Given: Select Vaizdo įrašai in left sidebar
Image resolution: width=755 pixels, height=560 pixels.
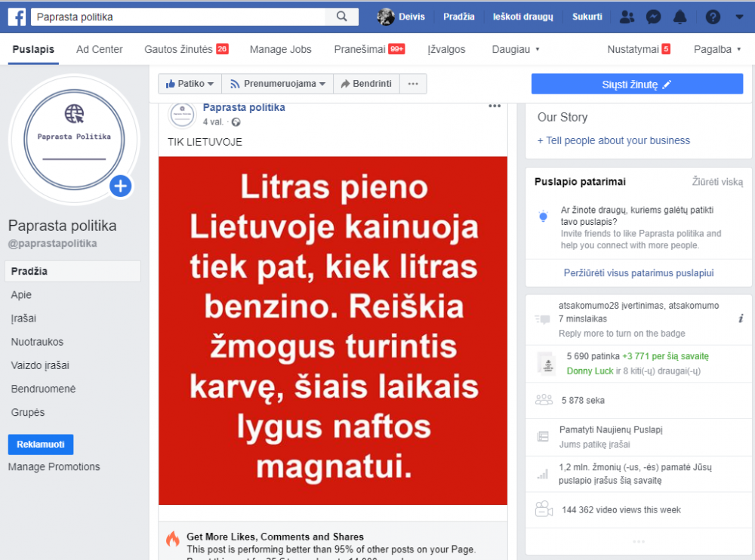Looking at the screenshot, I should (40, 365).
